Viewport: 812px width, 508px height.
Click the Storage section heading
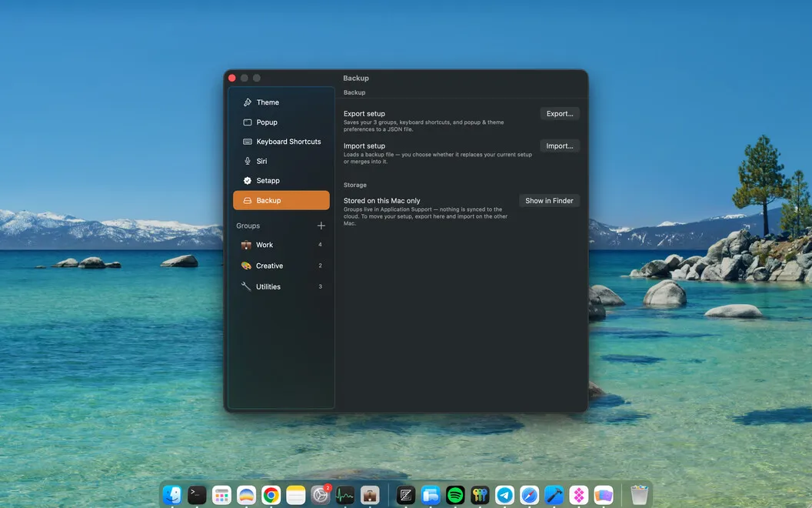coord(354,185)
